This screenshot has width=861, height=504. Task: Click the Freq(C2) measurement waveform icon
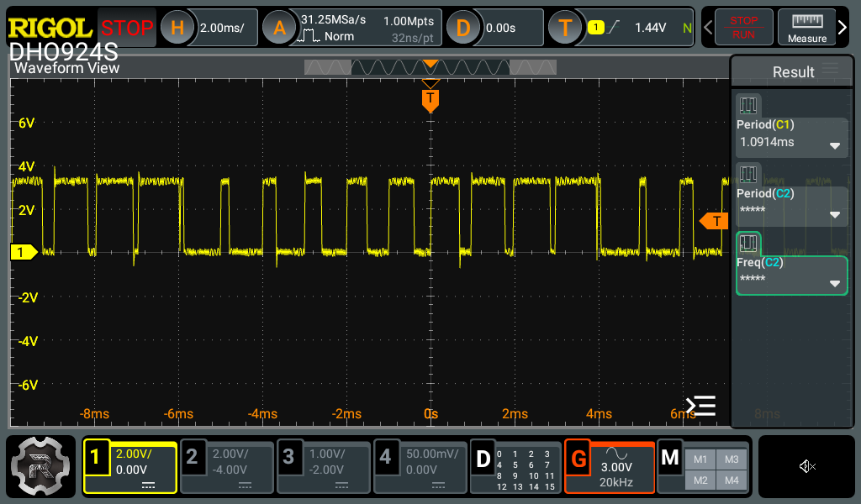click(x=747, y=243)
